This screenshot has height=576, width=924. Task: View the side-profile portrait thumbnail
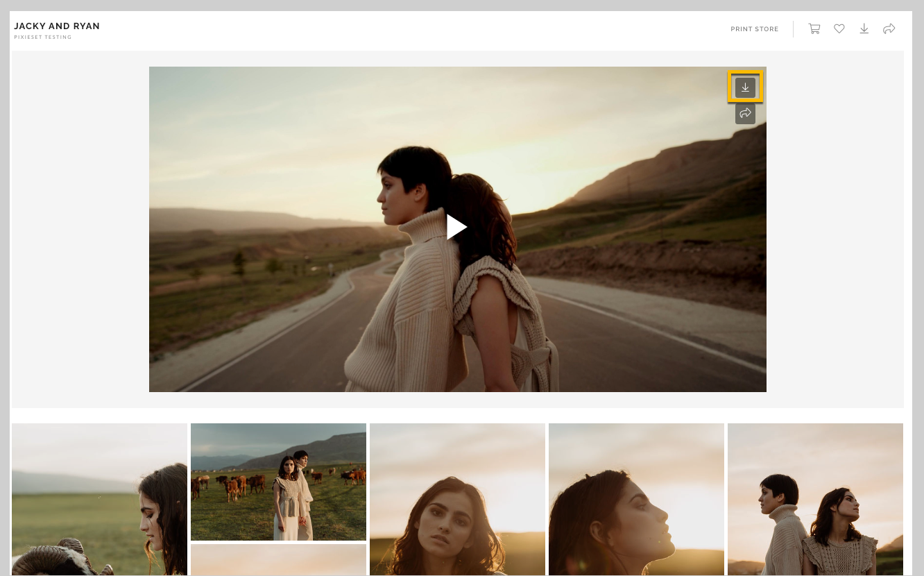[x=636, y=499]
